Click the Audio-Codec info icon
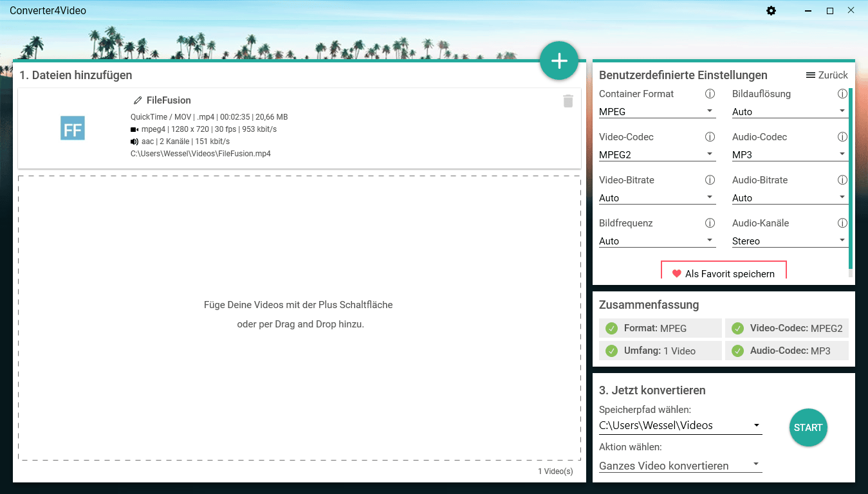The height and width of the screenshot is (494, 868). [842, 137]
